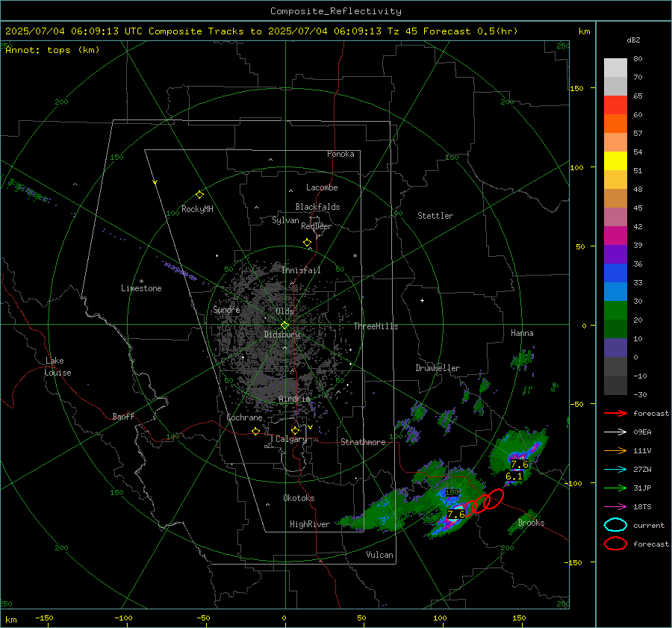Viewport: 672px width, 628px height.
Task: Click the 'Annot: tops (km)' label
Action: 52,50
